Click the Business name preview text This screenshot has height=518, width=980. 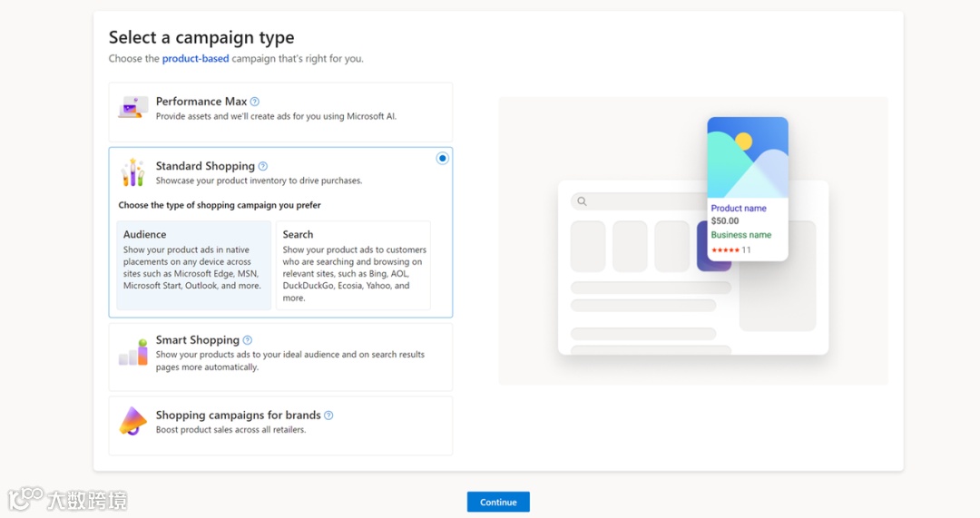click(741, 235)
